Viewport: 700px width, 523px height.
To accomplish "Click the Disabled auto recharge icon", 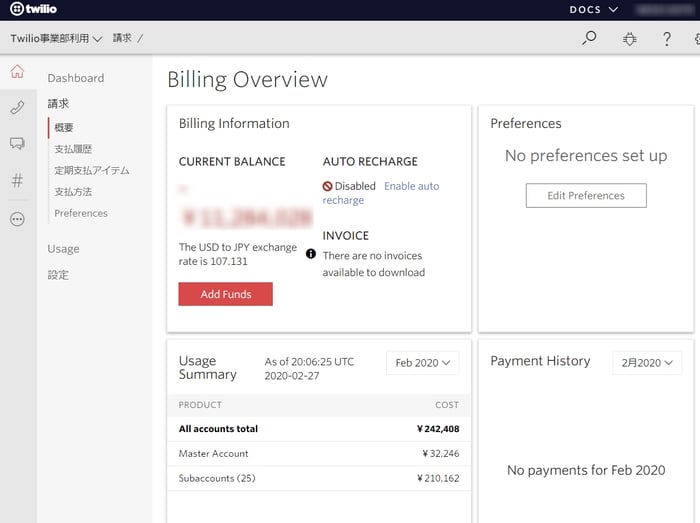I will [327, 186].
